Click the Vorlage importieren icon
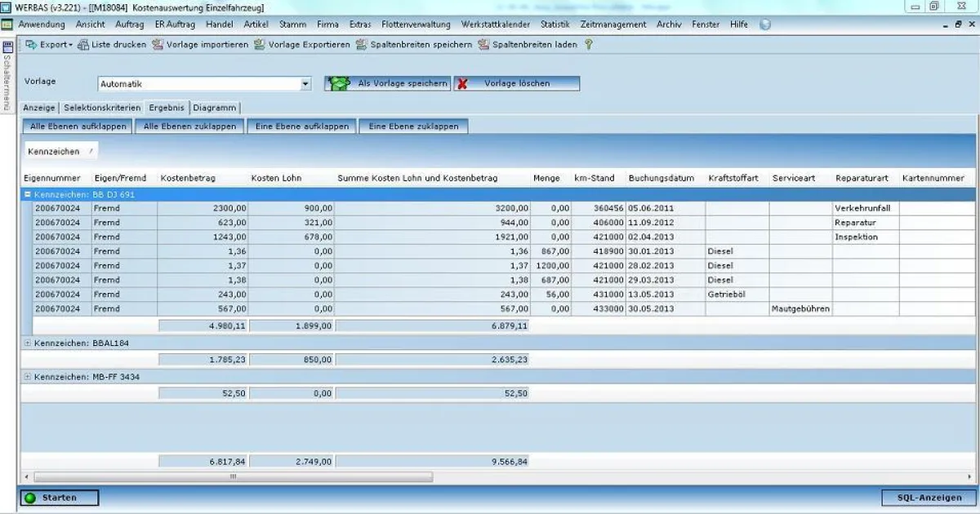Image resolution: width=980 pixels, height=514 pixels. point(158,45)
